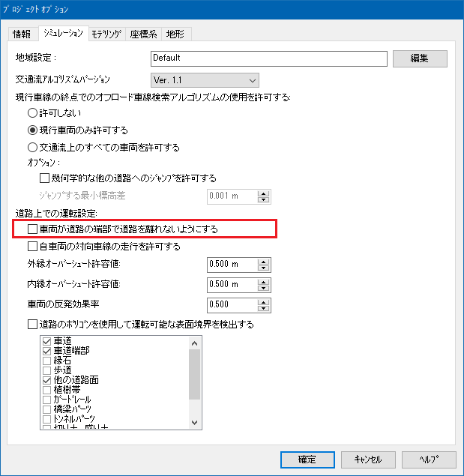Increase 外縁オーバーシュート許容値 with up arrow
Screen dimensions: 464x476
click(263, 262)
